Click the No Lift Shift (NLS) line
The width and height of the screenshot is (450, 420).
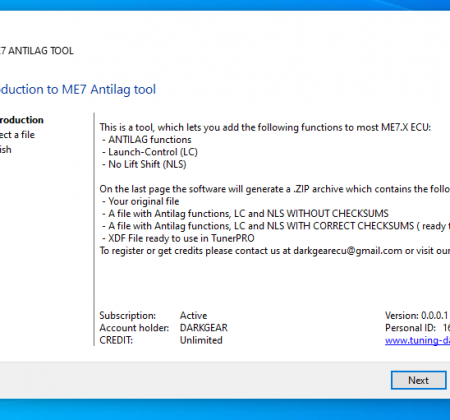click(x=144, y=164)
